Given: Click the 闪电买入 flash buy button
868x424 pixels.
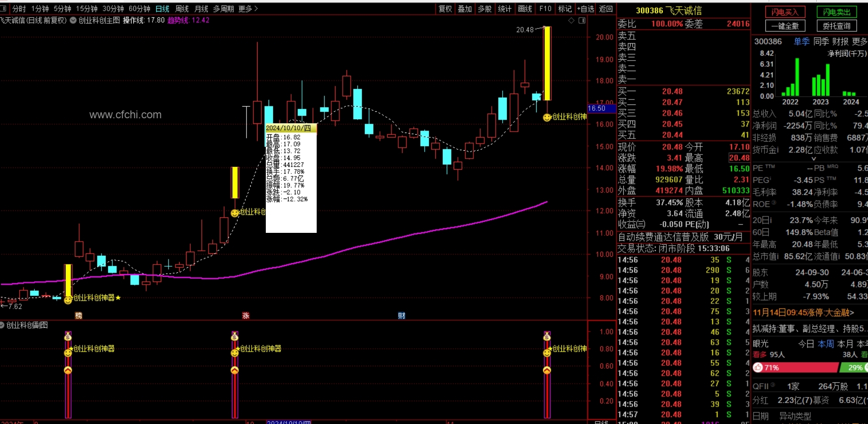Looking at the screenshot, I should tap(785, 12).
